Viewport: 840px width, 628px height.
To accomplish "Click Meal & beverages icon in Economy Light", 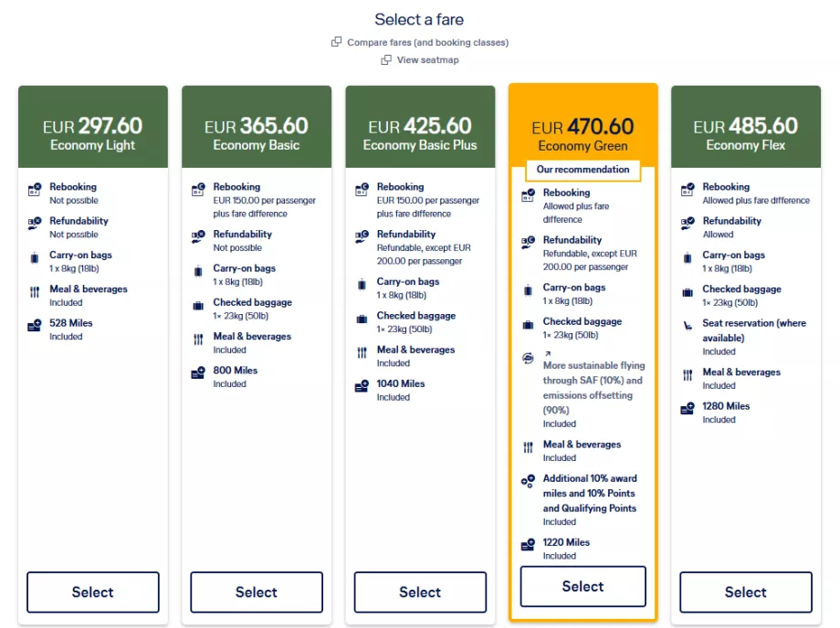I will point(35,293).
